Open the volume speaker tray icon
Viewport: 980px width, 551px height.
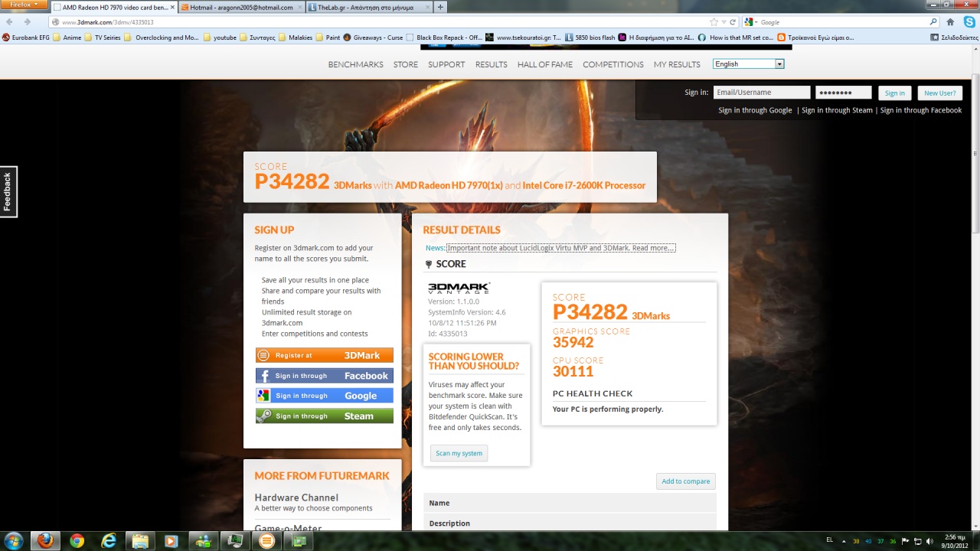coord(929,541)
